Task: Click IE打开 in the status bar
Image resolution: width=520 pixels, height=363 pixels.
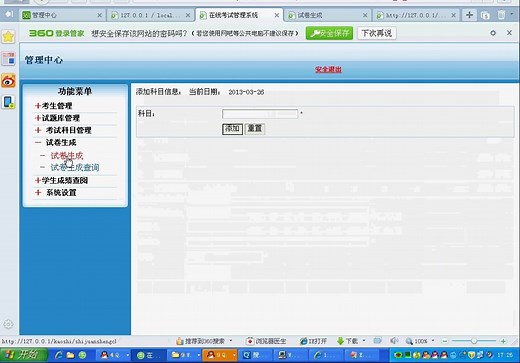Action: tap(313, 341)
